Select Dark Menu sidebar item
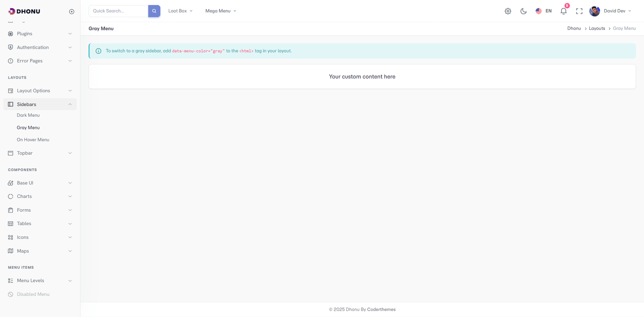The width and height of the screenshot is (644, 317). click(x=28, y=115)
